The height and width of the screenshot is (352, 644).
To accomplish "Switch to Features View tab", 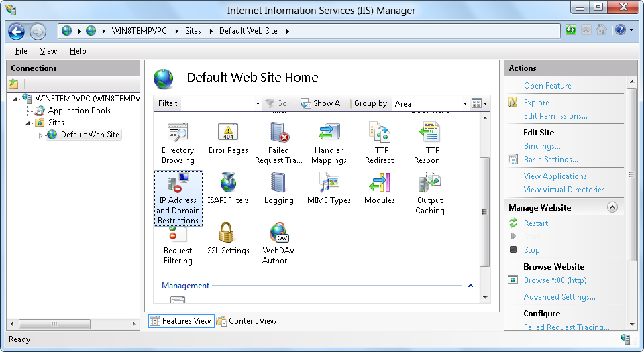I will [181, 320].
